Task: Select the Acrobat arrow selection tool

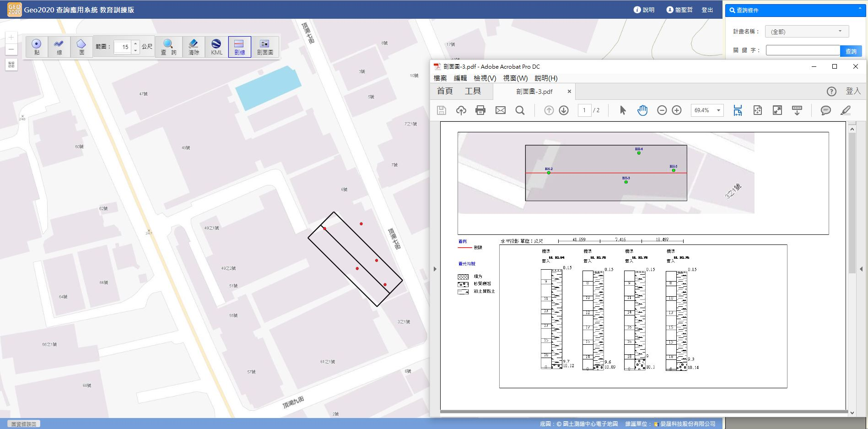Action: 623,110
